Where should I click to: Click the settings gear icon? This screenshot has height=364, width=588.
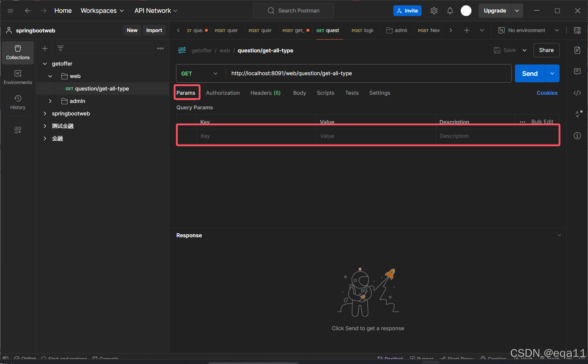coord(434,11)
